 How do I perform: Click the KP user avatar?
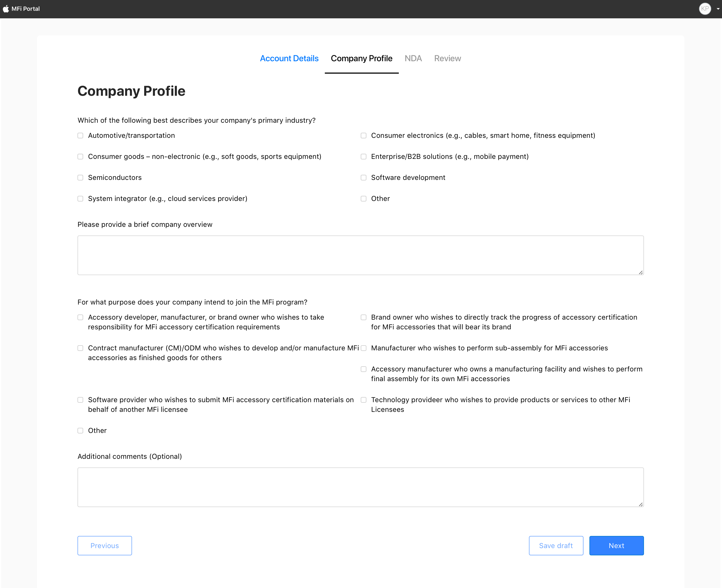click(705, 9)
